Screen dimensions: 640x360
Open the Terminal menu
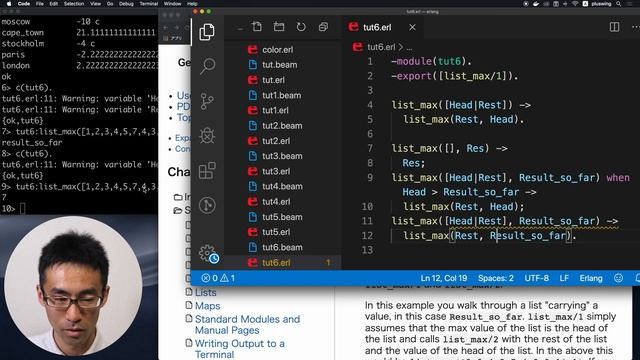(149, 4)
